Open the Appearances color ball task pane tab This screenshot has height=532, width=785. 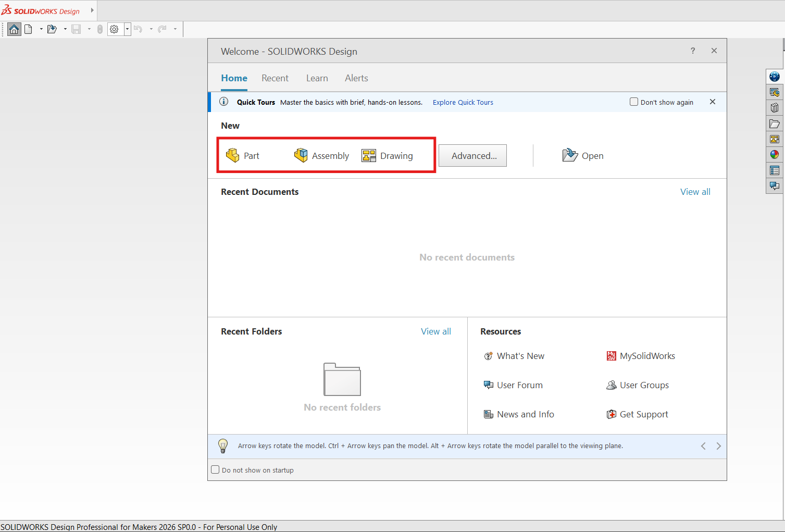tap(775, 154)
